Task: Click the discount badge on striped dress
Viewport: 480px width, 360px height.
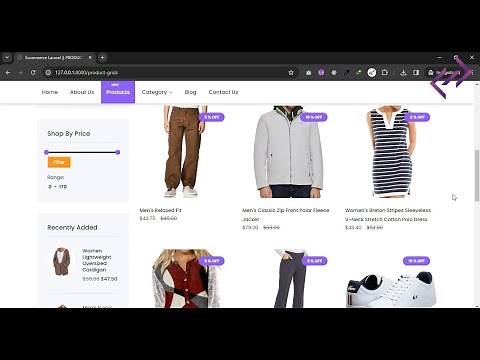Action: point(417,117)
